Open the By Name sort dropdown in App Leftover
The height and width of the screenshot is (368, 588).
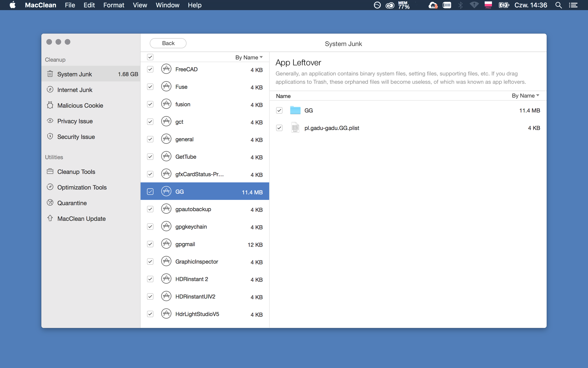[x=525, y=96]
